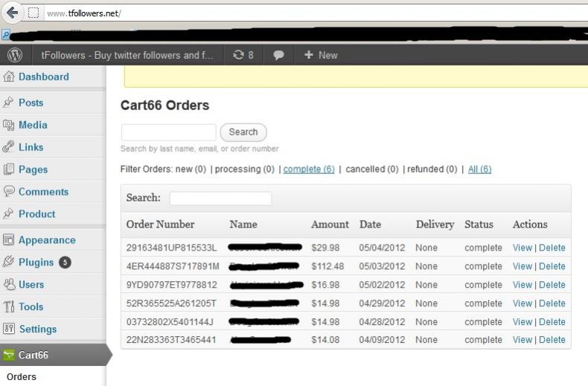Delete order 4ER444887S717891M
Image resolution: width=588 pixels, height=386 pixels.
[552, 266]
